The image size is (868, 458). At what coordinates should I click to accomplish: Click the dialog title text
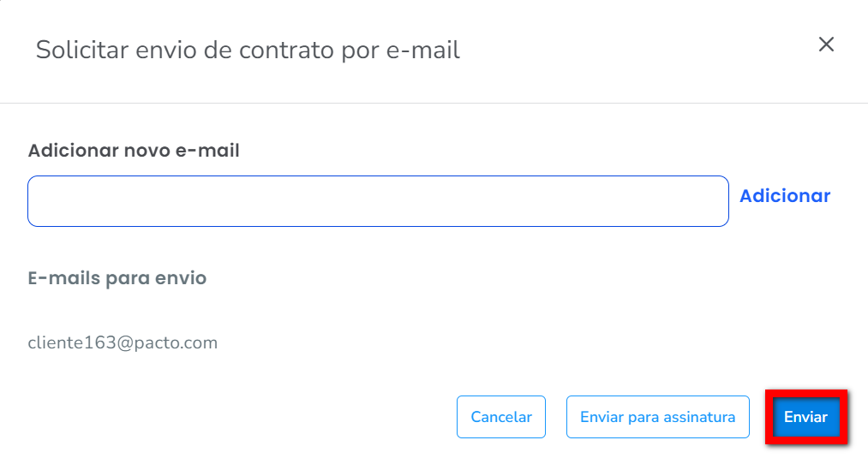pyautogui.click(x=248, y=50)
